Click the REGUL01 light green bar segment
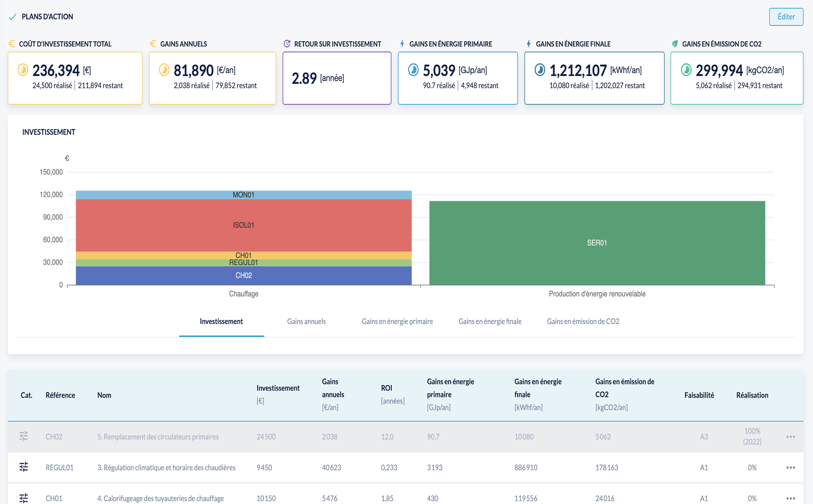Screen dimensions: 813x504 (x=244, y=263)
